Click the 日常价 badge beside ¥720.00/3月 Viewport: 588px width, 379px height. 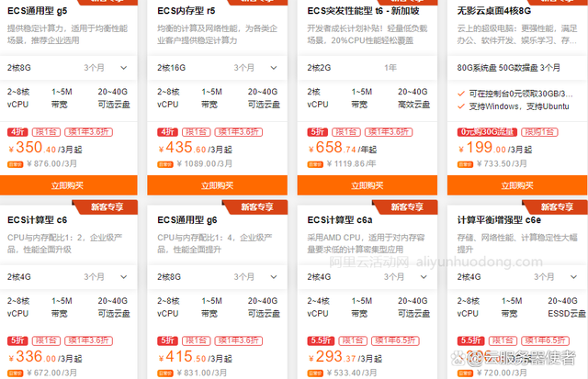click(x=465, y=373)
